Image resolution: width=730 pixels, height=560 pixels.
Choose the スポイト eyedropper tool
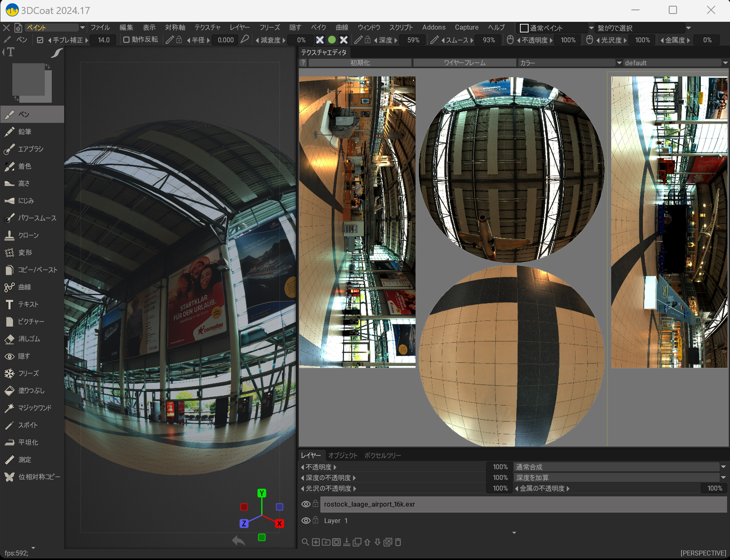click(x=28, y=425)
